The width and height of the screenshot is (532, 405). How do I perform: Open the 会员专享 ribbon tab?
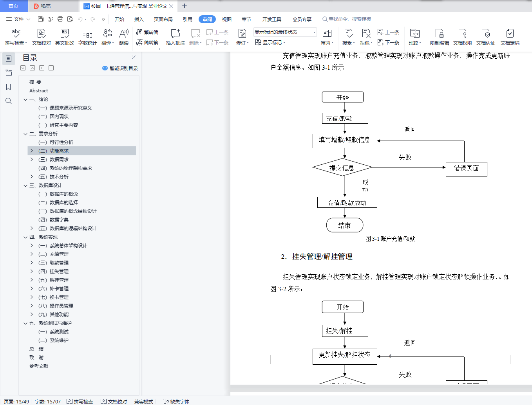[x=302, y=19]
